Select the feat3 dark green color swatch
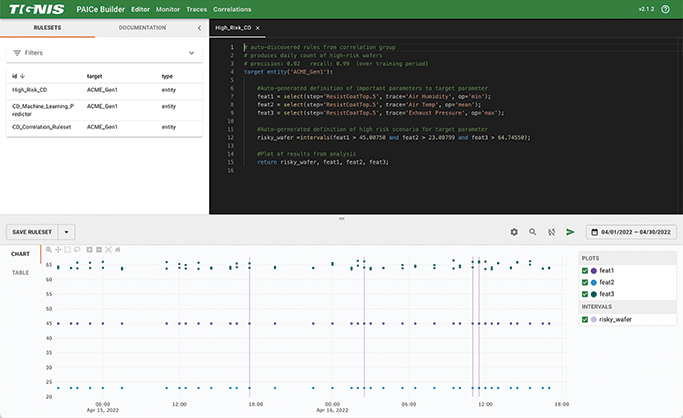The height and width of the screenshot is (418, 683). pyautogui.click(x=596, y=295)
